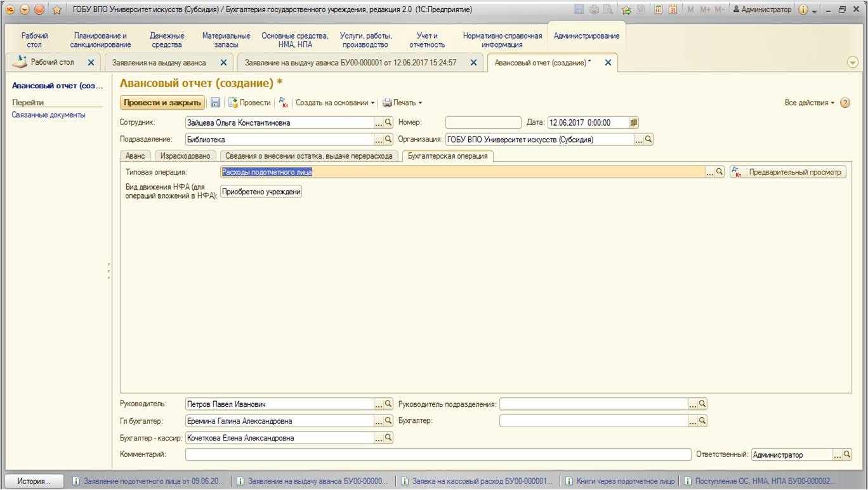Viewport: 868px width, 490px height.
Task: Click the Комментарий input field
Action: [438, 454]
